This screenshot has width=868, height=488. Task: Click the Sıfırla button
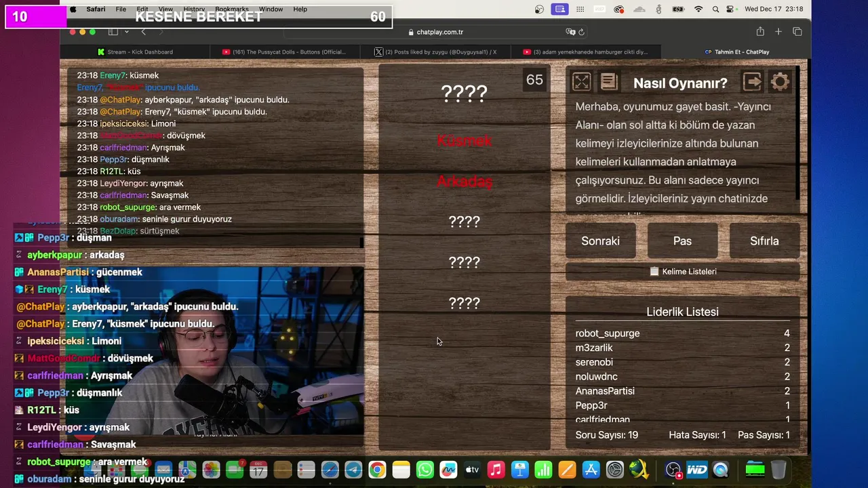[x=764, y=241]
